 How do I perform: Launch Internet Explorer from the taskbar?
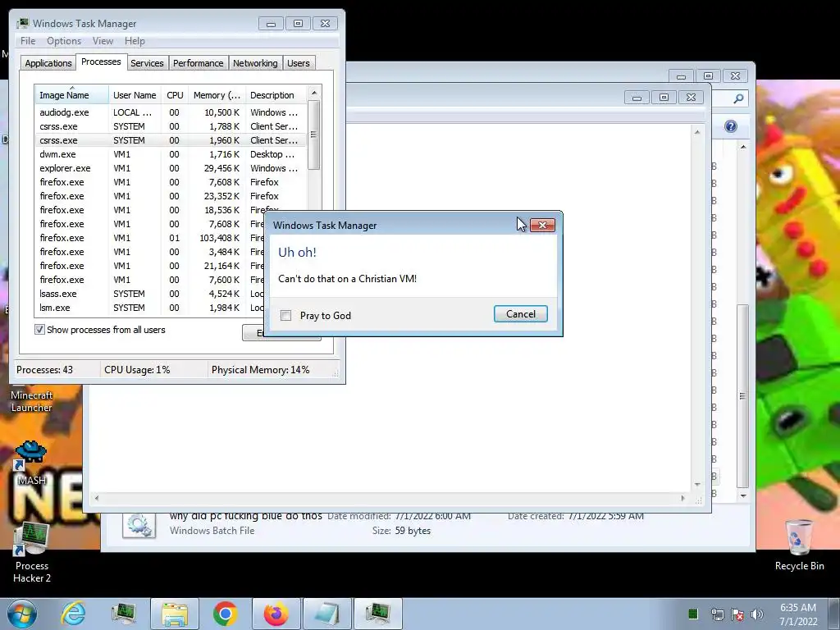point(73,614)
